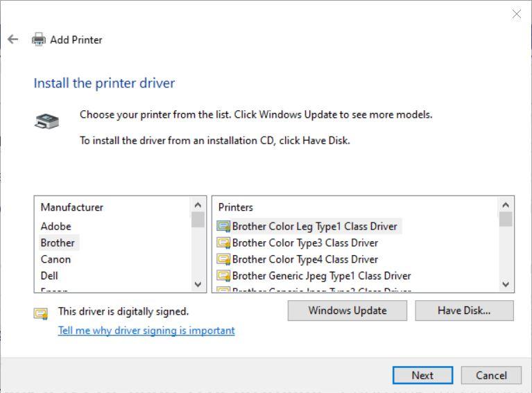The height and width of the screenshot is (393, 532).
Task: Select Canon in Manufacturer list
Action: click(55, 259)
